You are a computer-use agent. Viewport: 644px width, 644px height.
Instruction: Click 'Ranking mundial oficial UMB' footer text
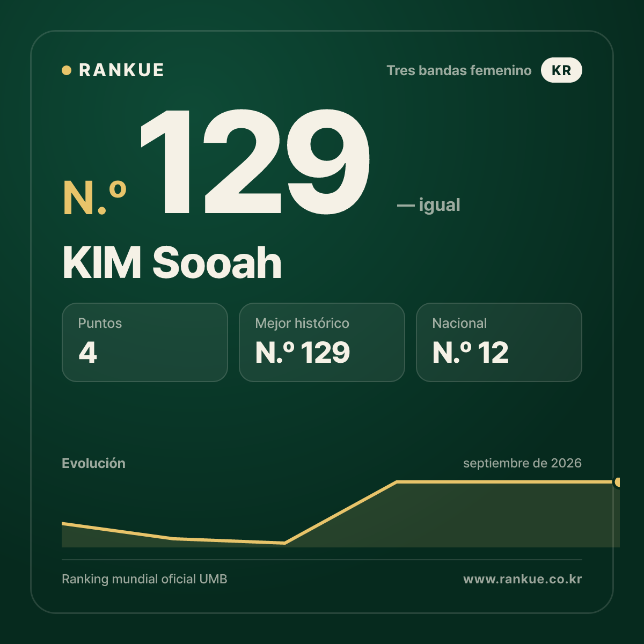[x=144, y=579]
